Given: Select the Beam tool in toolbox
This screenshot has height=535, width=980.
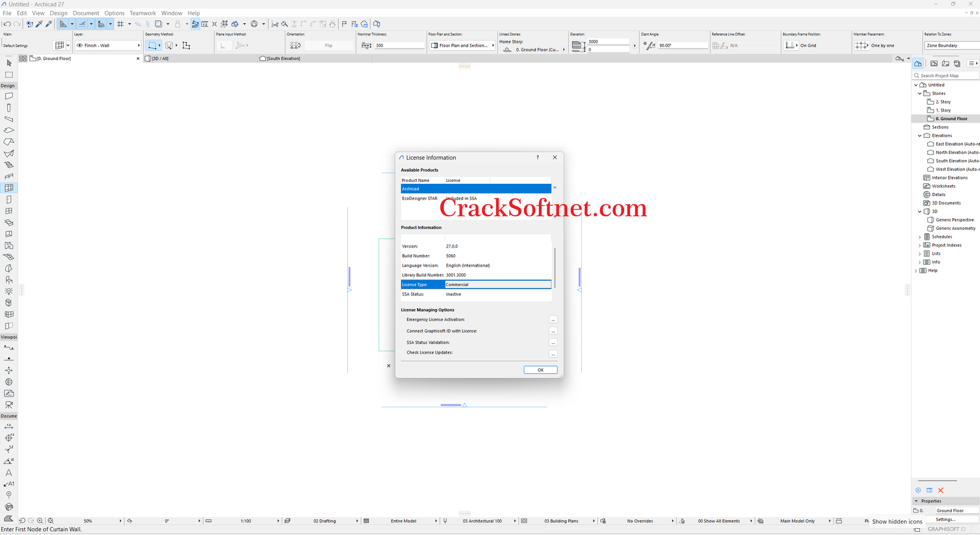Looking at the screenshot, I should click(9, 119).
